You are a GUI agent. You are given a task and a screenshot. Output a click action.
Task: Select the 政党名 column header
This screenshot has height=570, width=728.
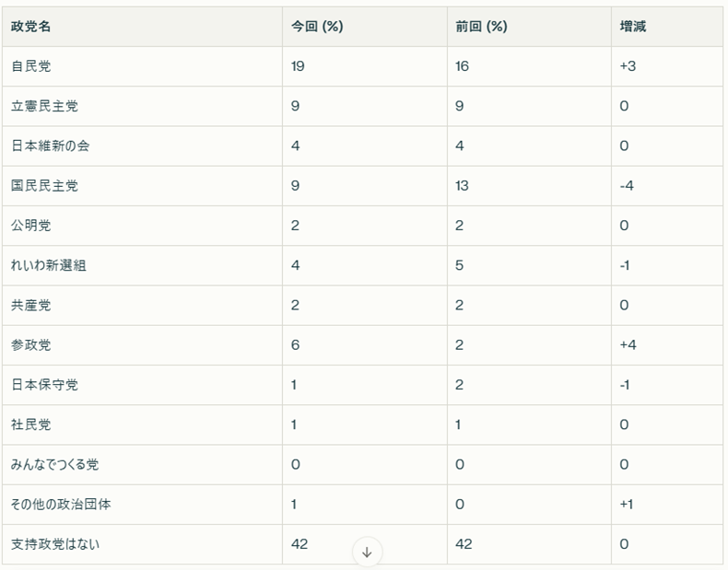coord(142,27)
